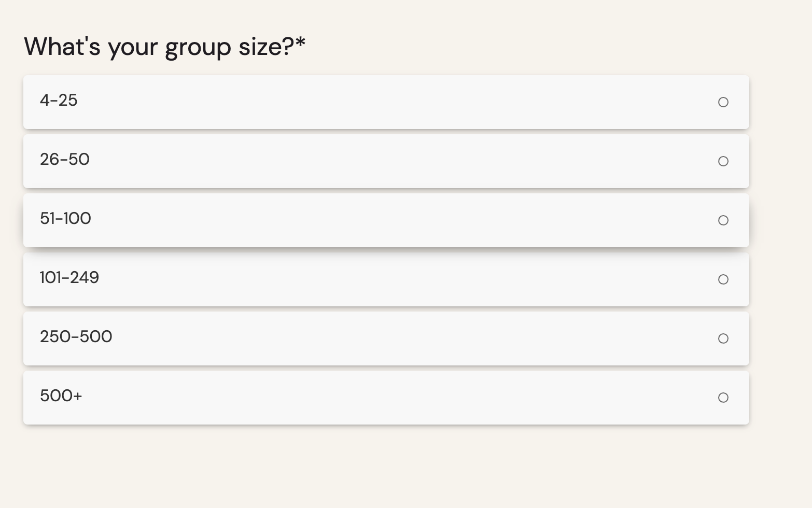The height and width of the screenshot is (508, 812).
Task: Click the "500+" label text
Action: point(61,396)
